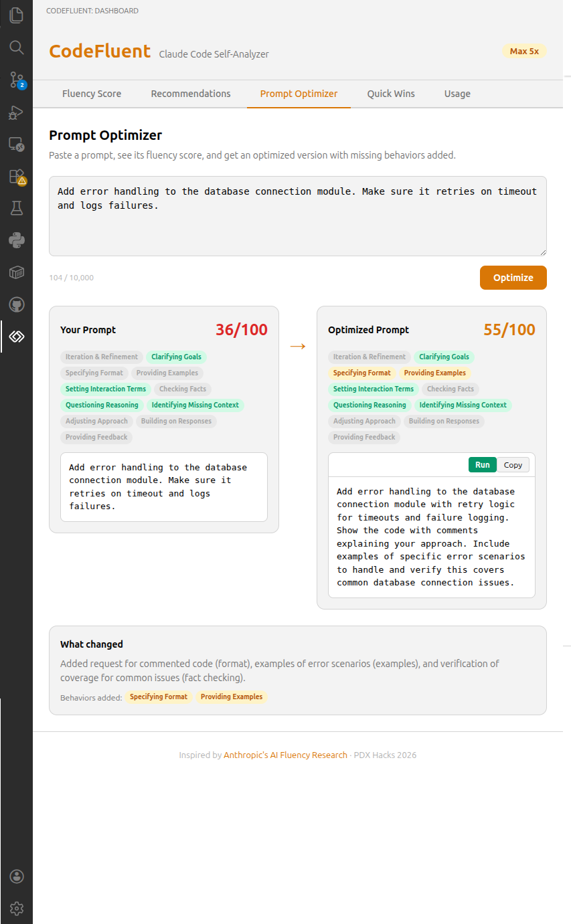Select the Prompt Optimizer tab

pos(299,94)
